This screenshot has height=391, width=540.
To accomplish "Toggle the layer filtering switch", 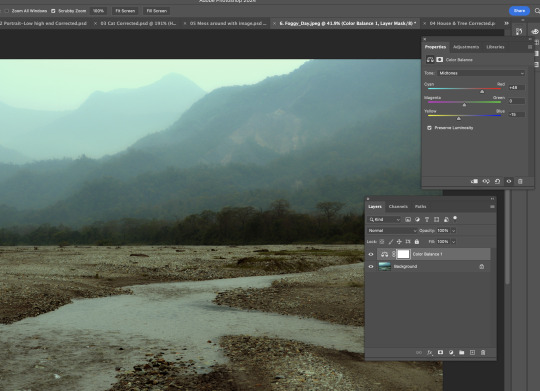I will (455, 218).
